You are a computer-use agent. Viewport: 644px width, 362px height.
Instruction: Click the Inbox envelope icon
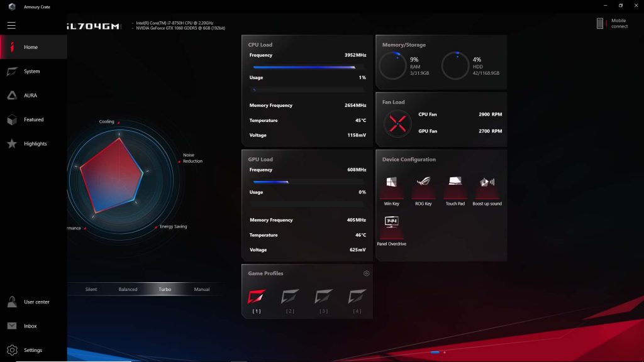[x=12, y=326]
